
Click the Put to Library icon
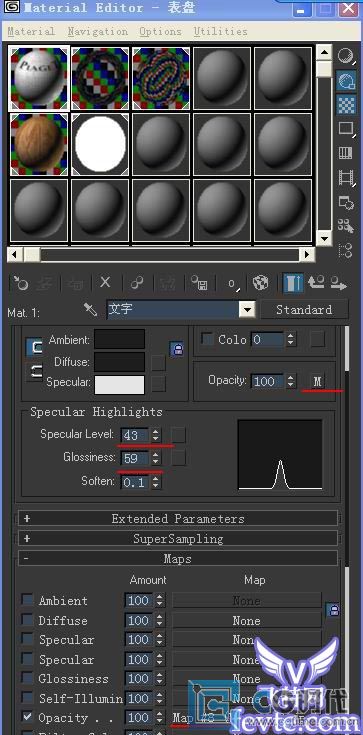click(199, 283)
